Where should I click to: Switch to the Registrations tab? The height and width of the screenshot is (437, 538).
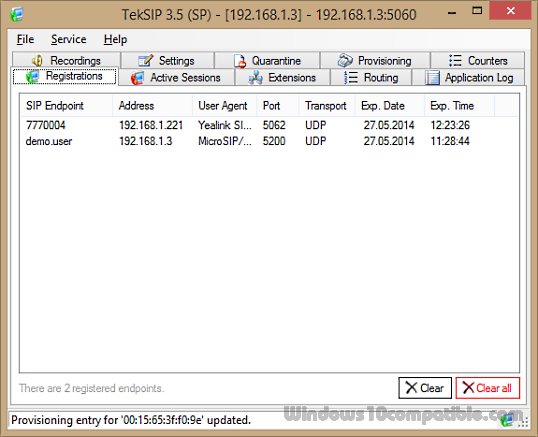click(x=65, y=76)
